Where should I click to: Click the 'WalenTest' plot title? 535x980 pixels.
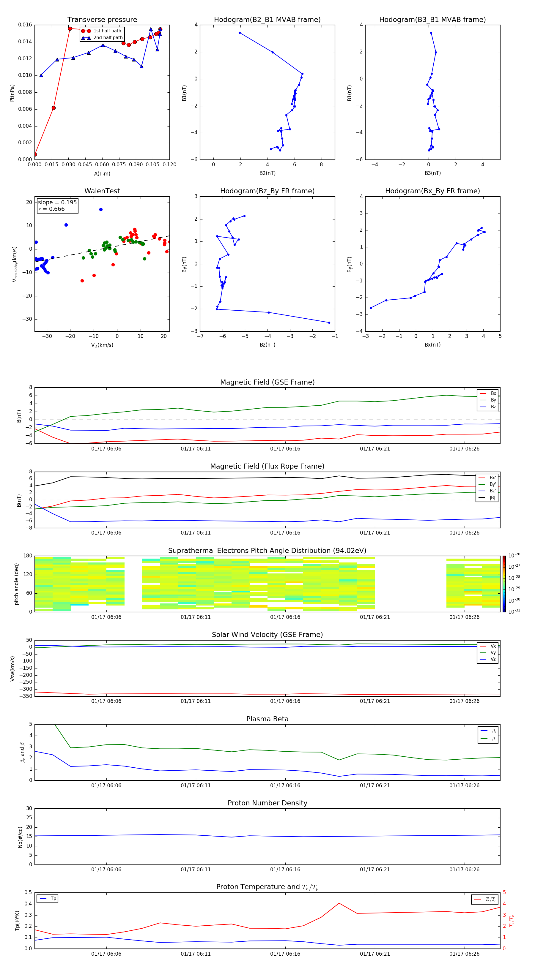[102, 191]
